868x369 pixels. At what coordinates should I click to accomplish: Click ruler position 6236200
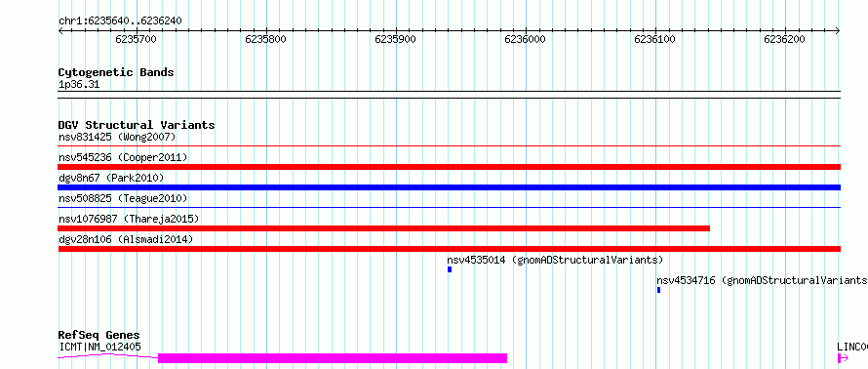tap(784, 40)
